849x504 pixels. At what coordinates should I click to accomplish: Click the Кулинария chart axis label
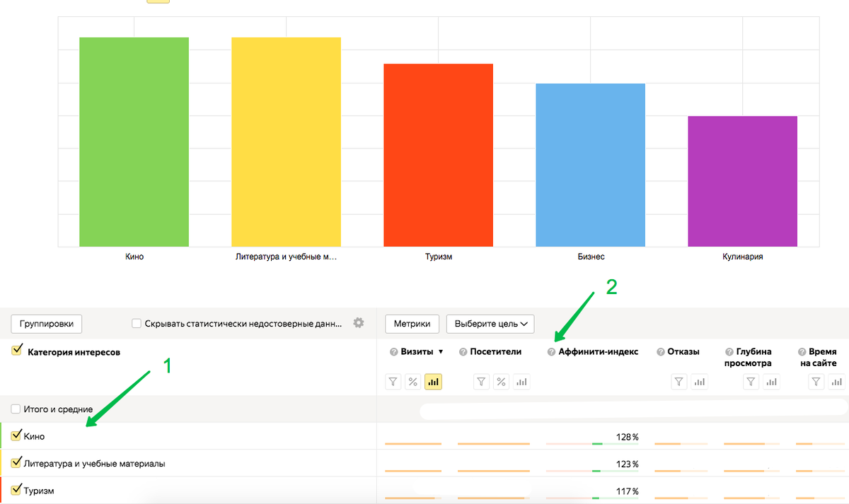[x=743, y=257]
